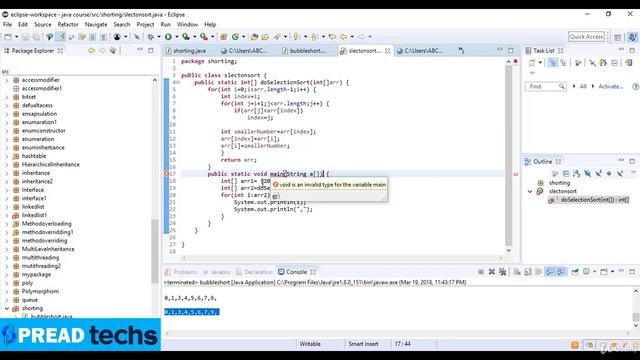Click the Terminate stop icon in Console
The image size is (640, 360).
(x=481, y=272)
